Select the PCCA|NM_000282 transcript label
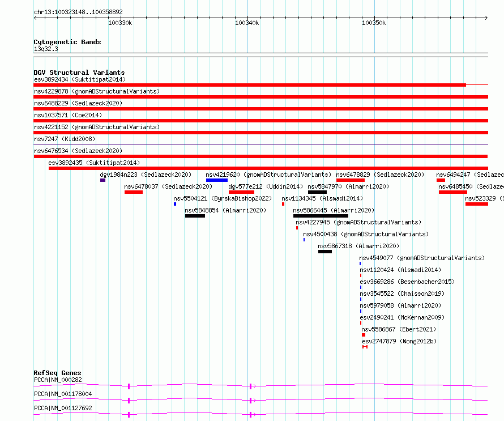 [x=58, y=380]
